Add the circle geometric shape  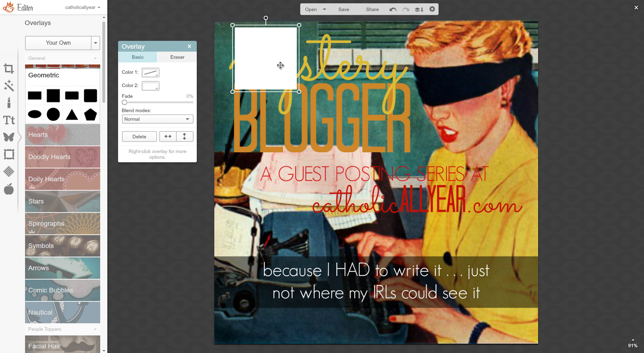point(53,114)
